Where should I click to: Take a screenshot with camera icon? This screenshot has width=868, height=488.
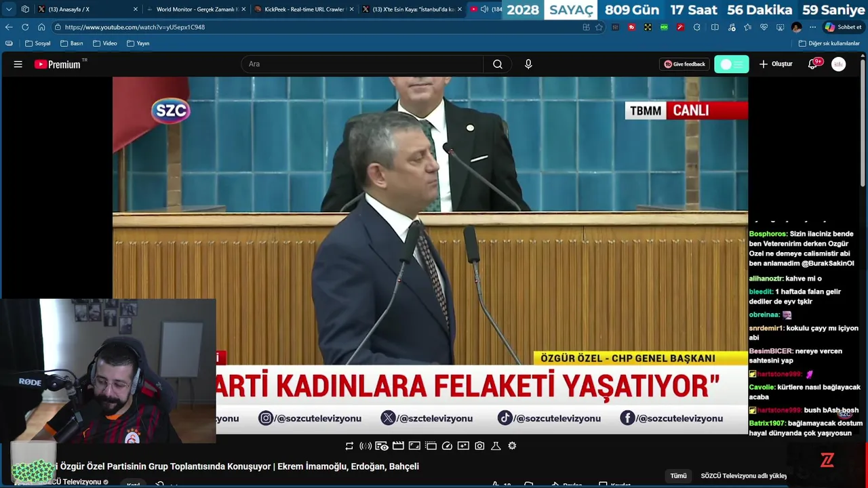click(479, 446)
